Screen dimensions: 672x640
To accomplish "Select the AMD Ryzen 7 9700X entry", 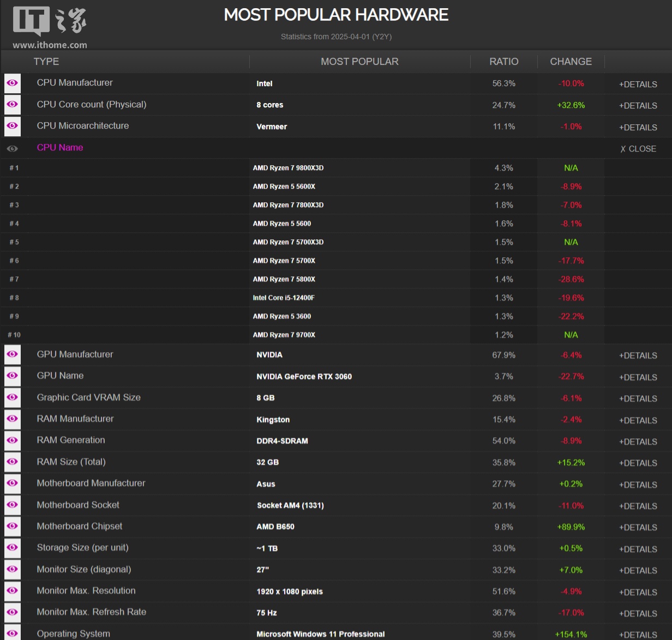I will click(284, 335).
